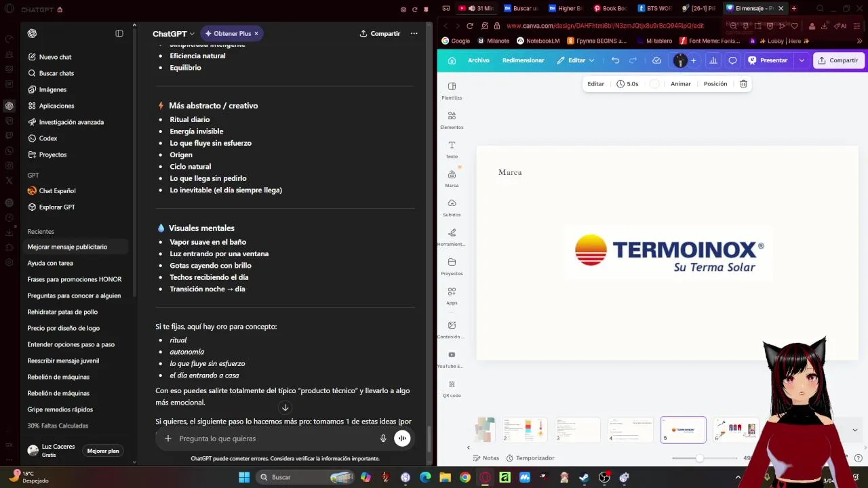
Task: Open chat Frases para promociones HONOR
Action: pos(75,279)
